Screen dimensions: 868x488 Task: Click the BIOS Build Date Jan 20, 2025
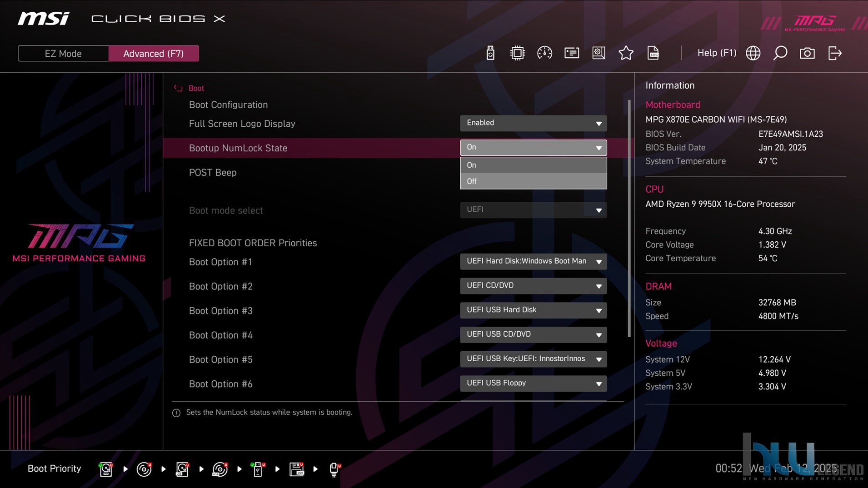click(782, 148)
